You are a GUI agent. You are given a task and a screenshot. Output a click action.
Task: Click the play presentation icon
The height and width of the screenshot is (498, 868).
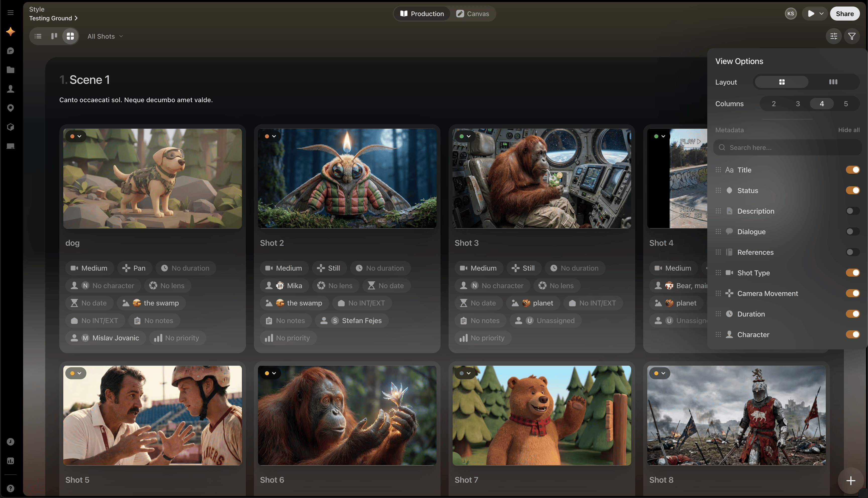pos(811,14)
